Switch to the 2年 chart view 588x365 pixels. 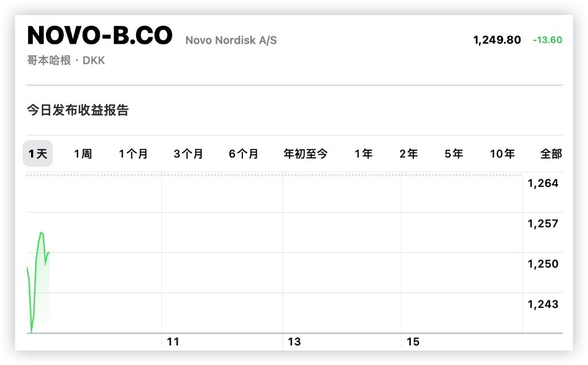click(408, 153)
